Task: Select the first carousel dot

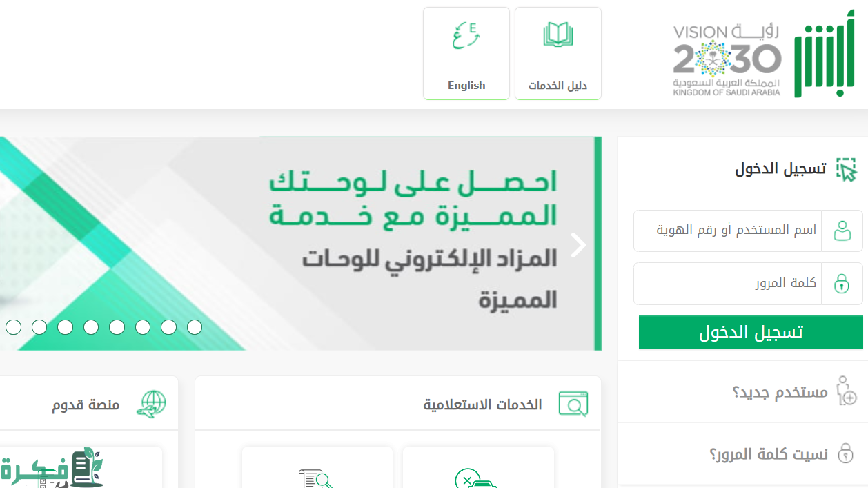Action: (x=14, y=327)
